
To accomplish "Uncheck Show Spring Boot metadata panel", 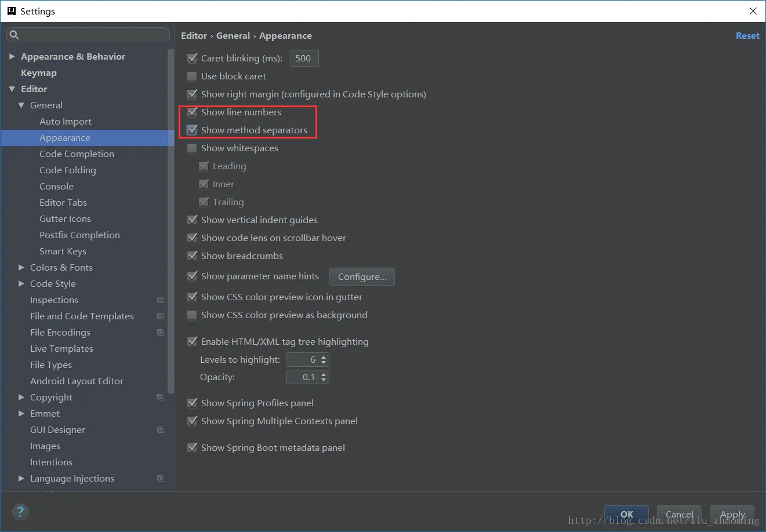I will coord(193,447).
